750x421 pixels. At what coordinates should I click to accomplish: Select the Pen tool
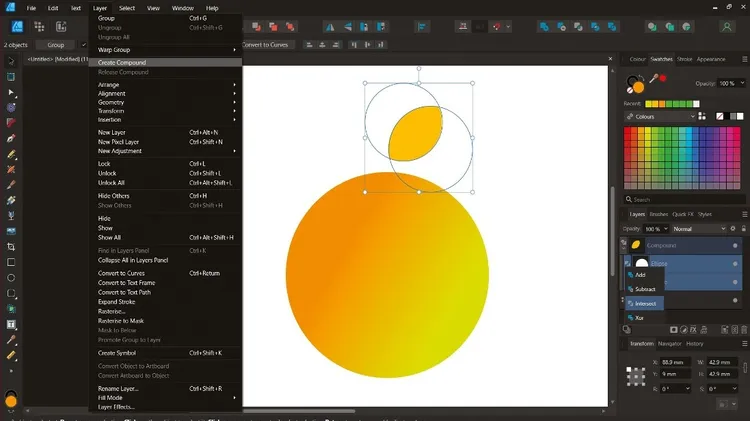pos(11,138)
